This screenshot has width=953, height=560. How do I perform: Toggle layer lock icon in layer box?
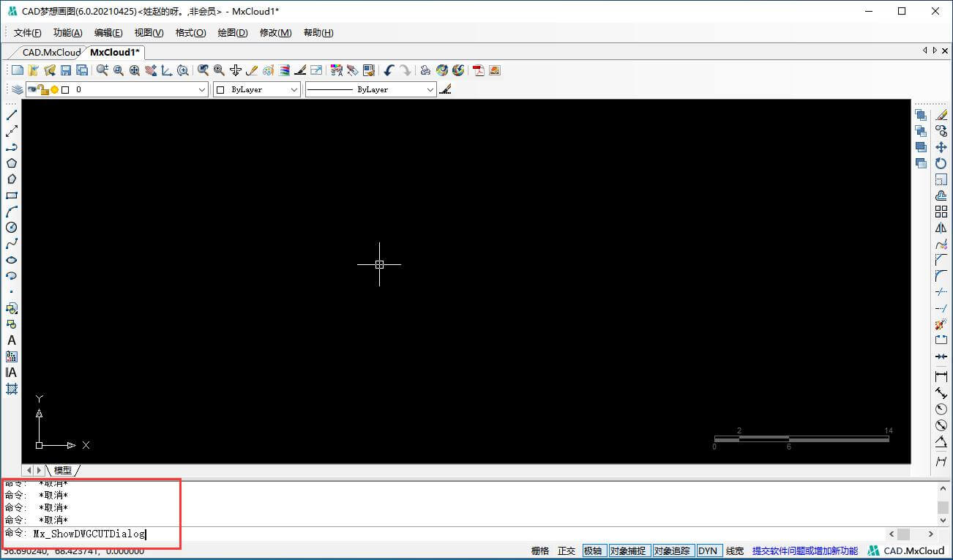tap(44, 89)
